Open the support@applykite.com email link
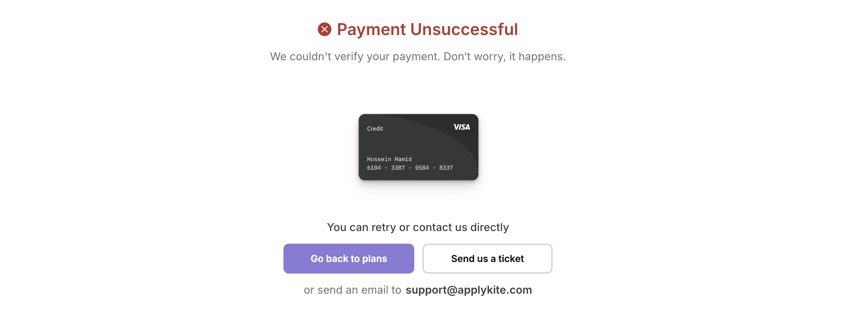Screen dimensions: 868x311 (x=469, y=290)
